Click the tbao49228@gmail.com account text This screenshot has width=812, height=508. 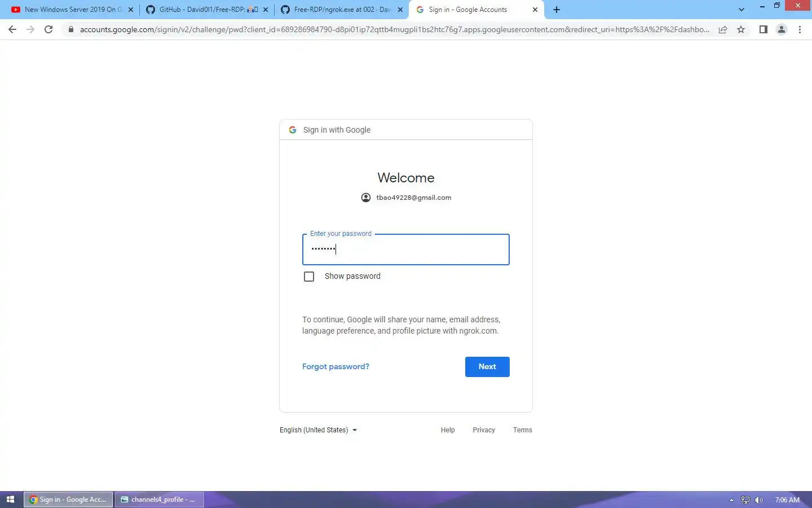pyautogui.click(x=414, y=198)
